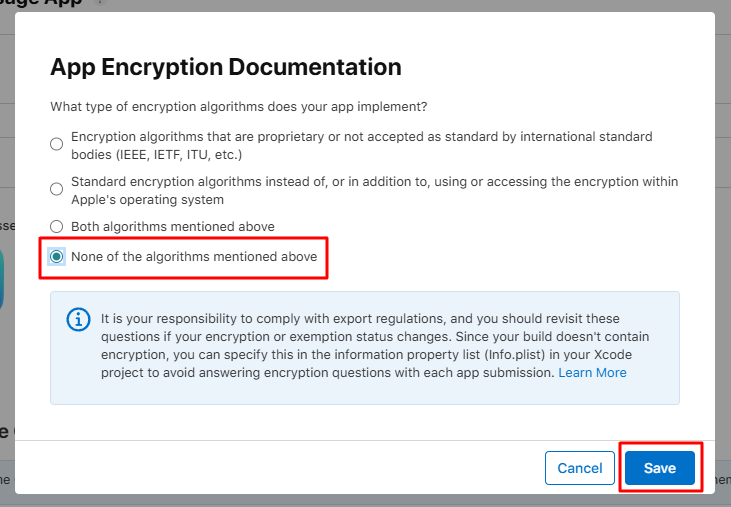The height and width of the screenshot is (507, 731).
Task: Click the teal app icon behind dialog
Action: pos(2,280)
